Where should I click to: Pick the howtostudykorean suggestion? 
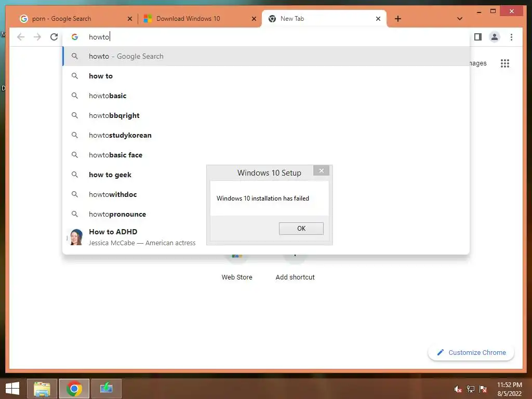267,135
